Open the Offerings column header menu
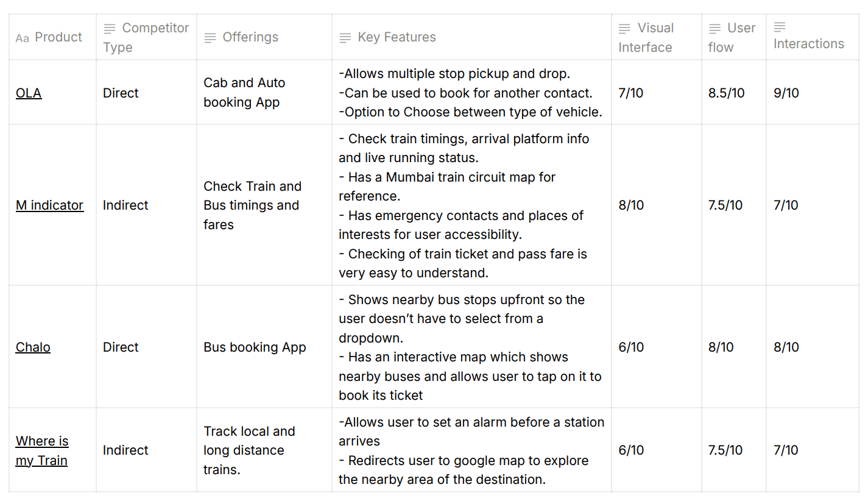868x504 pixels. (250, 37)
